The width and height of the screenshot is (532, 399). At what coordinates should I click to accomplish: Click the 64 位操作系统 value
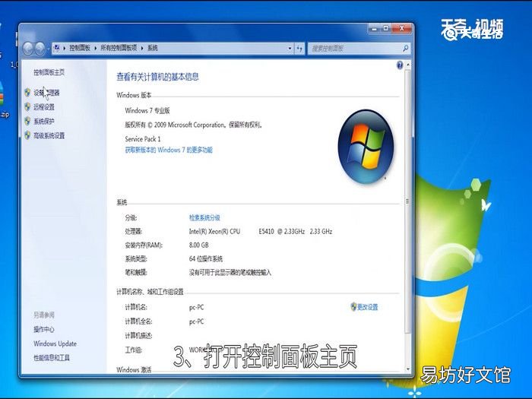(x=206, y=259)
